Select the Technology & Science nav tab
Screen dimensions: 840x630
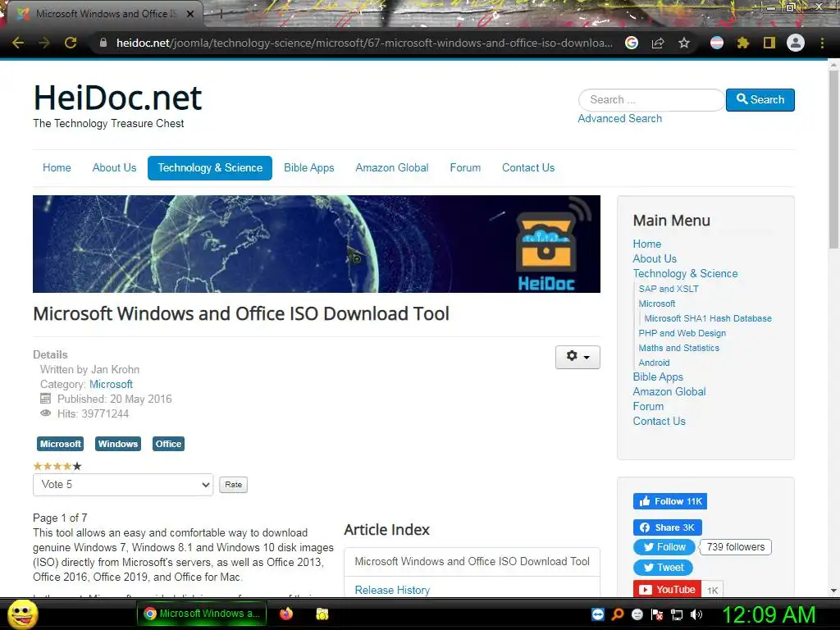tap(210, 167)
